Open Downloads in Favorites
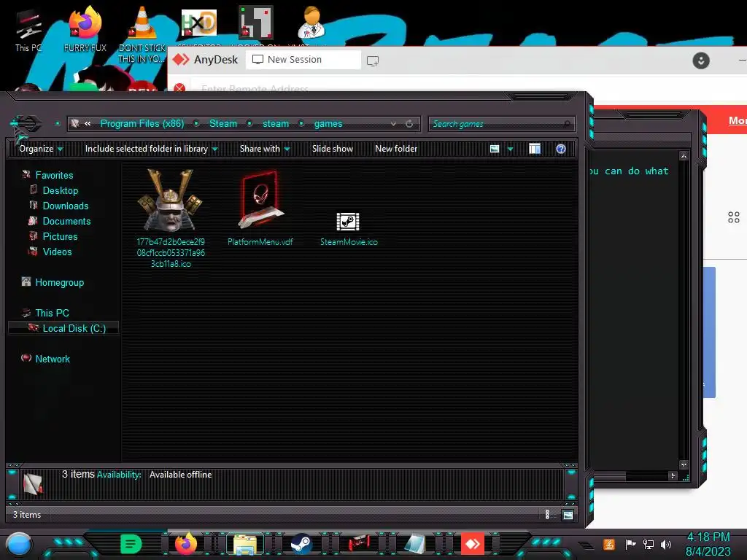Image resolution: width=747 pixels, height=560 pixels. pyautogui.click(x=66, y=206)
